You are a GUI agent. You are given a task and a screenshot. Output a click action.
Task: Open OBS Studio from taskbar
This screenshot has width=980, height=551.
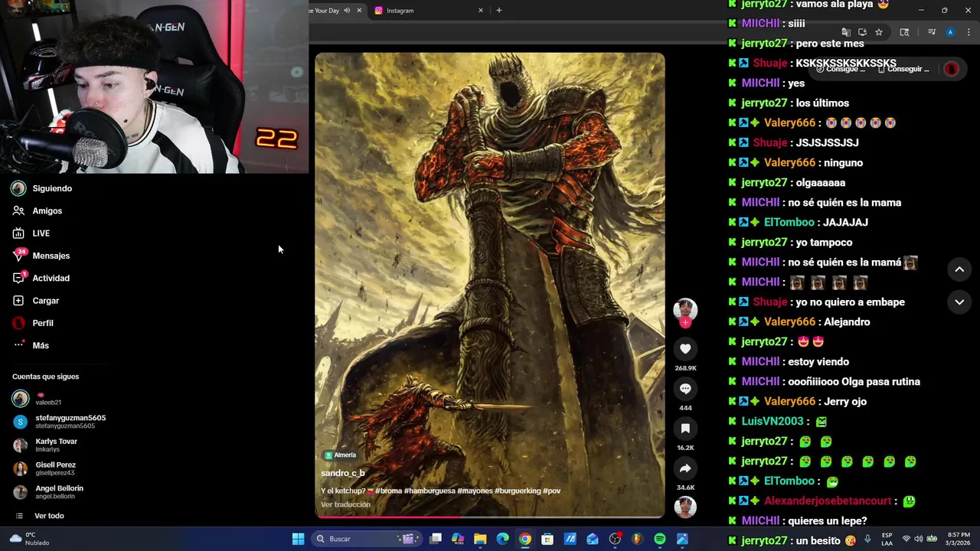(x=615, y=539)
